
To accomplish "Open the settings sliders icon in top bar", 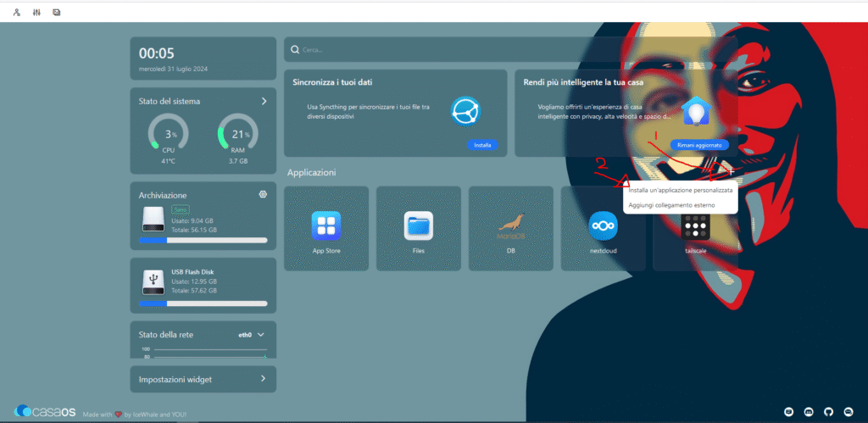I will coord(36,12).
